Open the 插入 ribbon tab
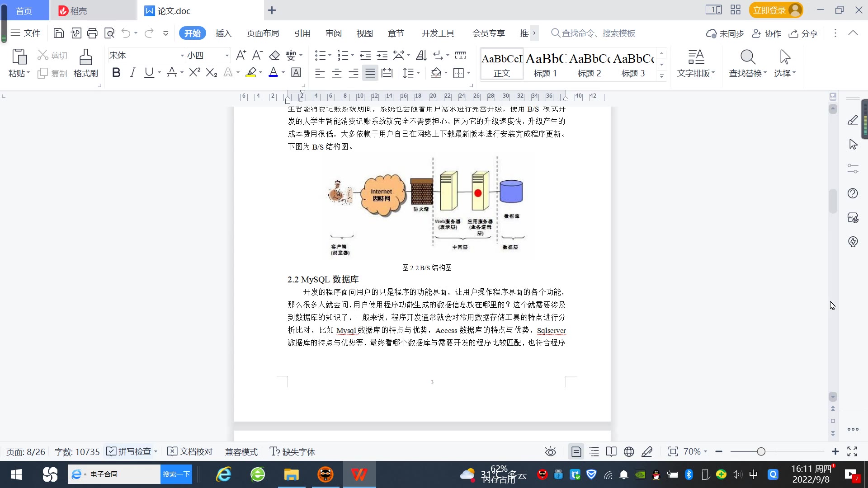Viewport: 868px width, 488px height. pyautogui.click(x=223, y=33)
